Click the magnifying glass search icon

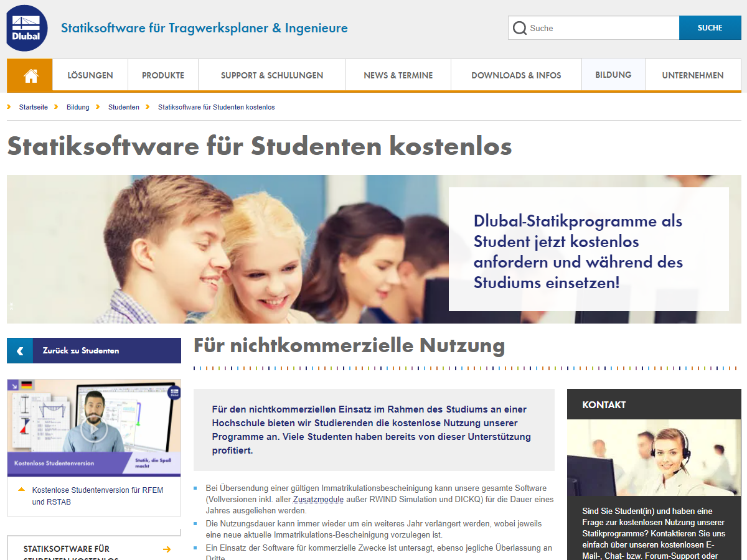pyautogui.click(x=520, y=27)
